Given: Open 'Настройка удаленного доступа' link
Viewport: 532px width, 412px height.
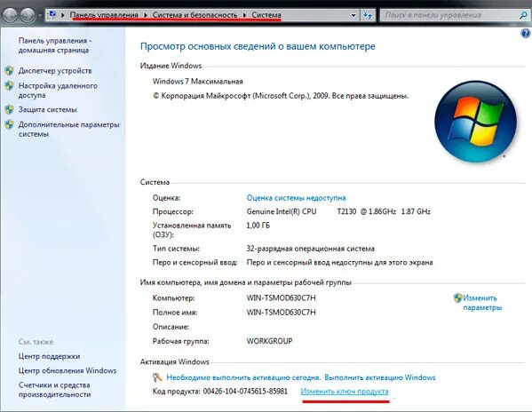Looking at the screenshot, I should click(x=58, y=91).
